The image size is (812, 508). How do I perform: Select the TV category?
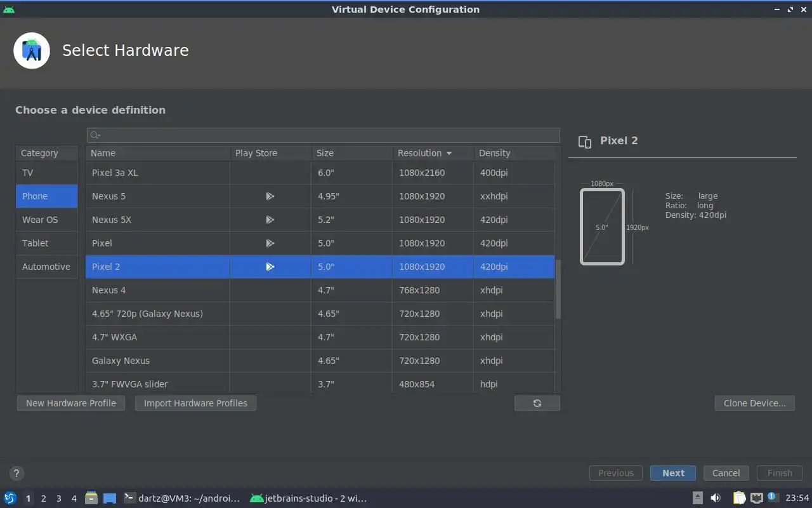tap(47, 173)
